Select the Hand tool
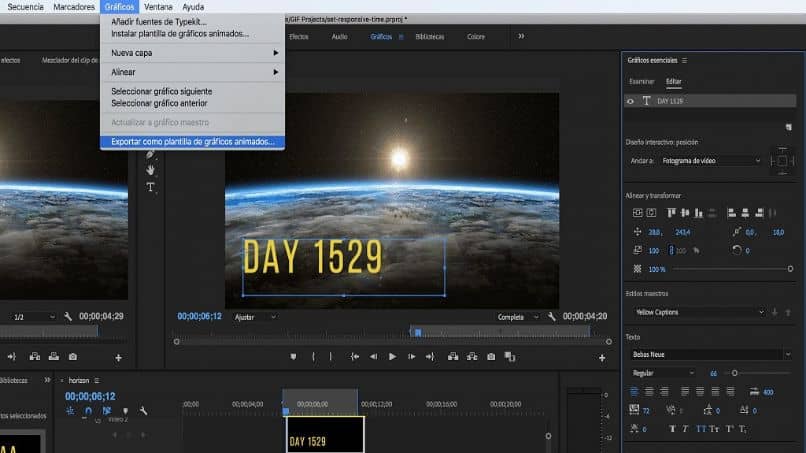 tap(151, 171)
